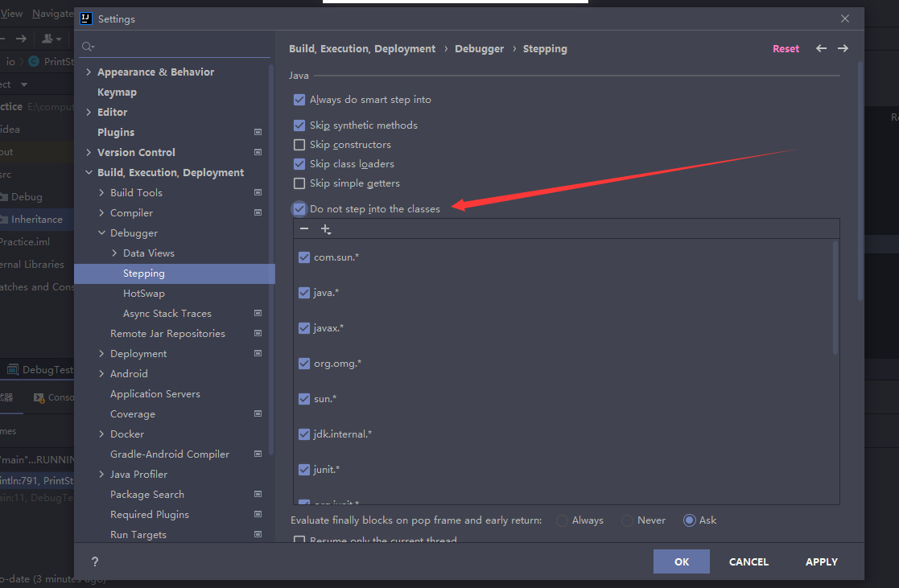Add a class filter with plus icon
The width and height of the screenshot is (899, 588).
coord(326,229)
